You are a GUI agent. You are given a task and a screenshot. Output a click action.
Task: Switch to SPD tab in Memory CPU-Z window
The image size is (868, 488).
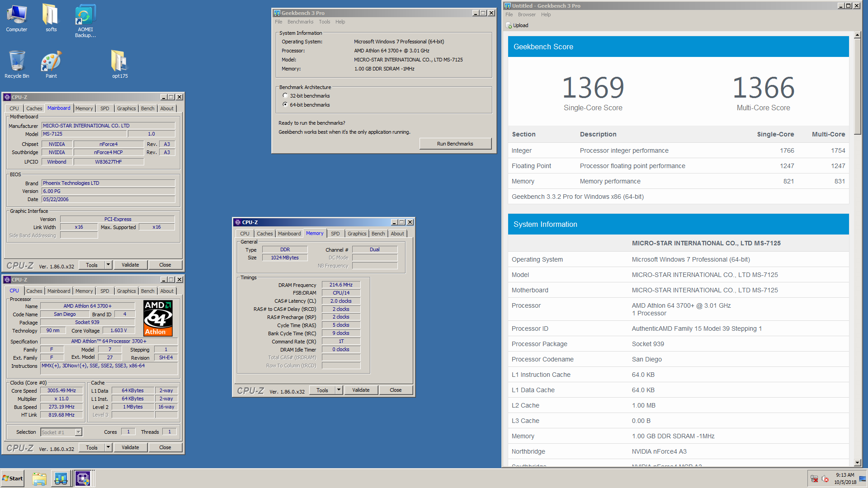pos(335,234)
